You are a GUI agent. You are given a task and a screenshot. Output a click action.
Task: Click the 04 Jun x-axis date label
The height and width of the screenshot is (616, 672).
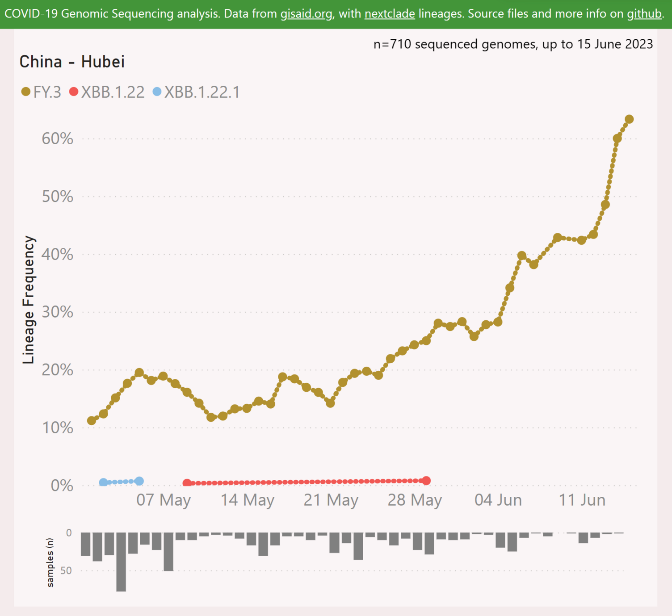point(498,500)
